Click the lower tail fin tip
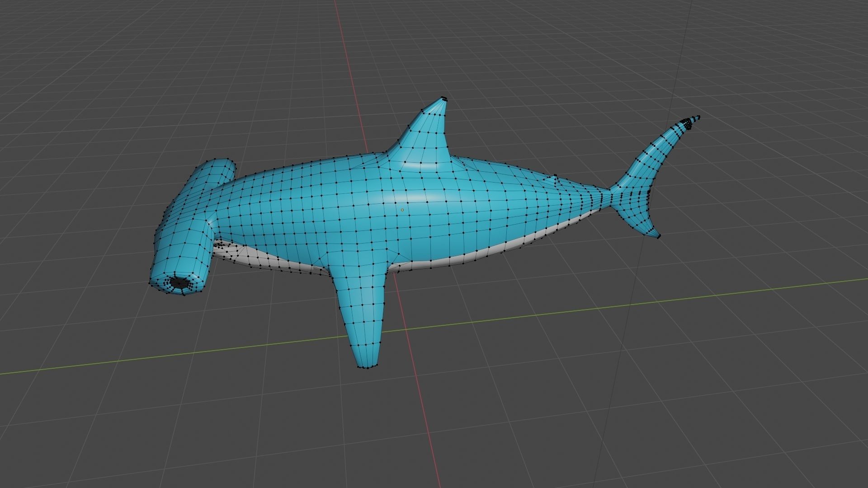Viewport: 868px width, 488px height. click(658, 235)
